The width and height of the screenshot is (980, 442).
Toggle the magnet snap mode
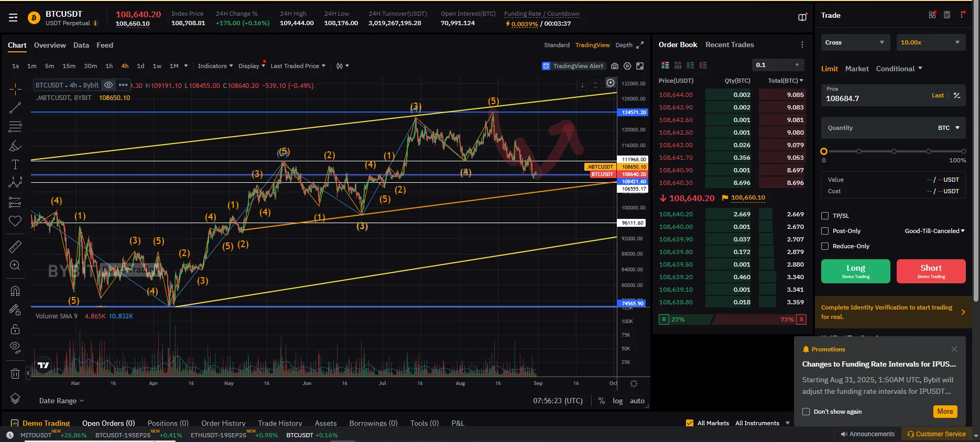point(15,291)
